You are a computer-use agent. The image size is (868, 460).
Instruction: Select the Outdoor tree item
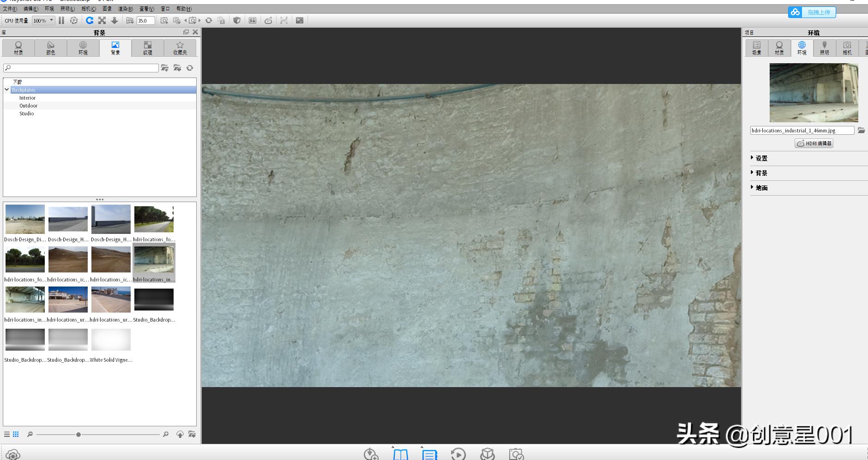(28, 106)
